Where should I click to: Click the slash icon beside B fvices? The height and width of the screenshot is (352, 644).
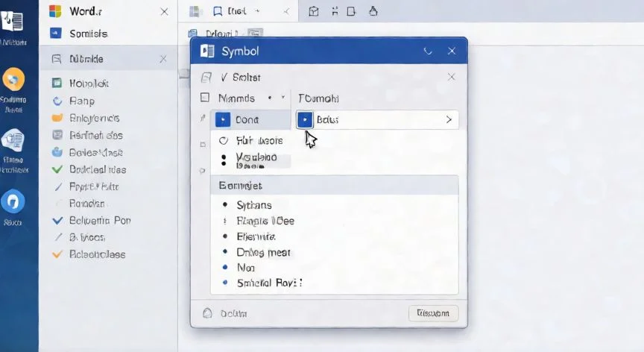58,237
